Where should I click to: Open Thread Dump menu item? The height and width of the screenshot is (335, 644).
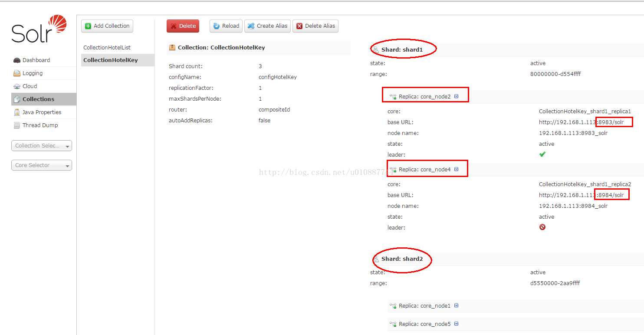44,125
